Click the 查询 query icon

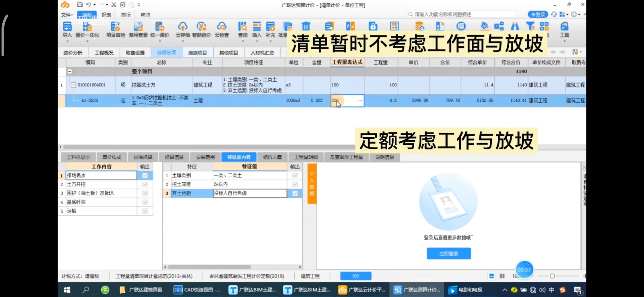coord(243,27)
